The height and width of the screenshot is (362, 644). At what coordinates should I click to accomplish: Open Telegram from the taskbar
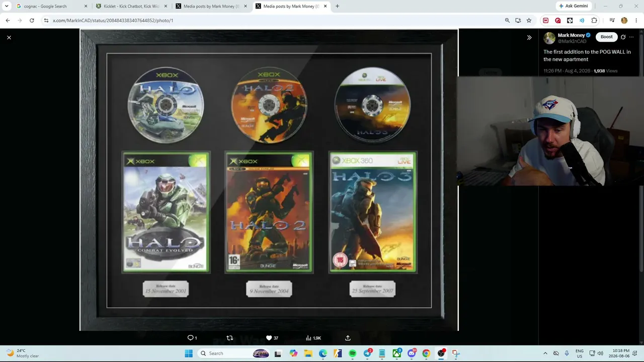[367, 353]
